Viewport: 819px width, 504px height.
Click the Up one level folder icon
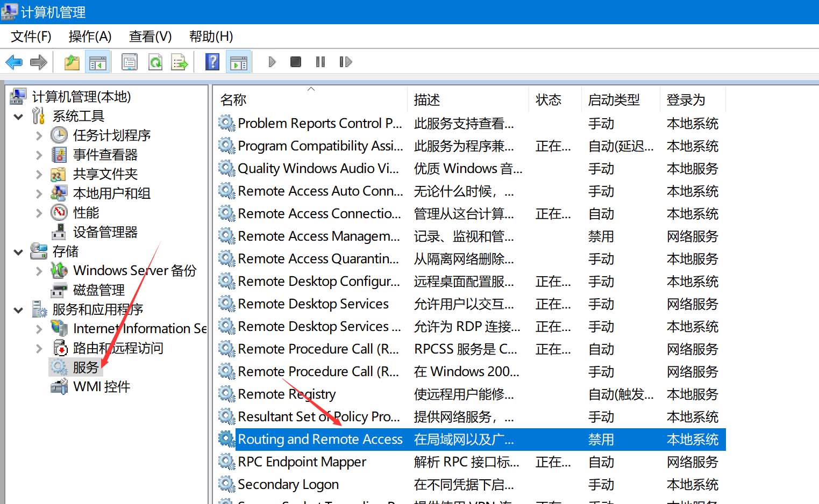[x=72, y=62]
